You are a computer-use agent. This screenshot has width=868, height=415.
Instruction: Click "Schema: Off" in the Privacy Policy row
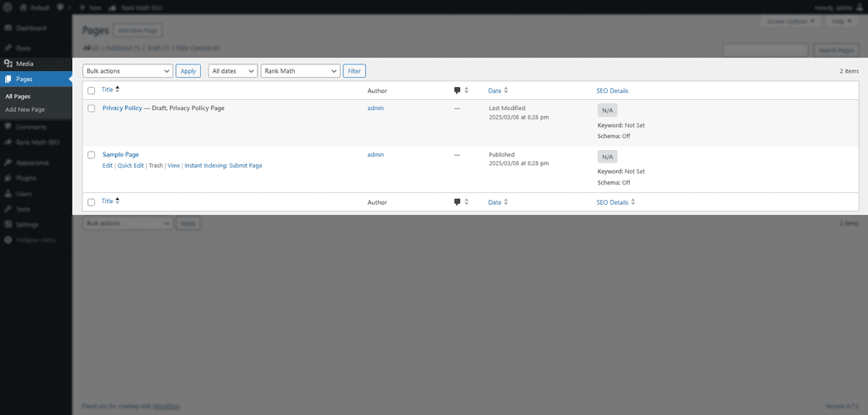click(x=614, y=136)
